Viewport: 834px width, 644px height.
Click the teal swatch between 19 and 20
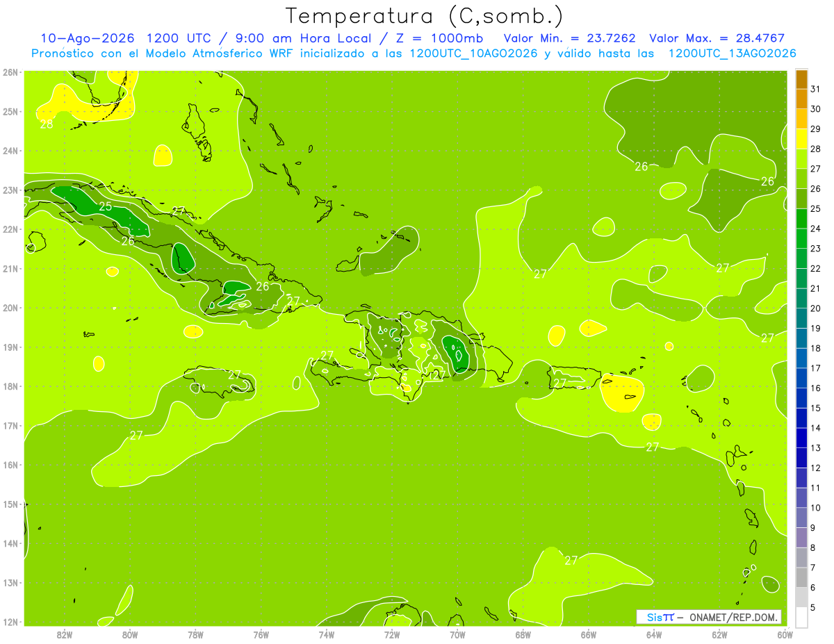[801, 318]
